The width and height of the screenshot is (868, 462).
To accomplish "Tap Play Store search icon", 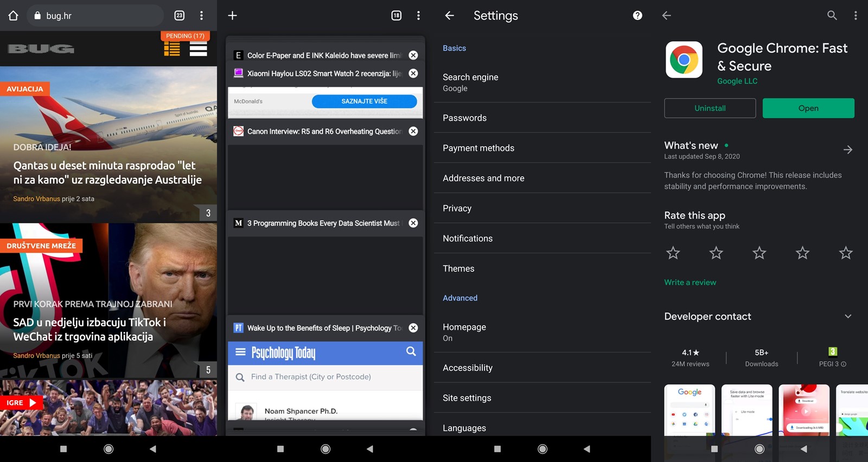I will tap(832, 16).
